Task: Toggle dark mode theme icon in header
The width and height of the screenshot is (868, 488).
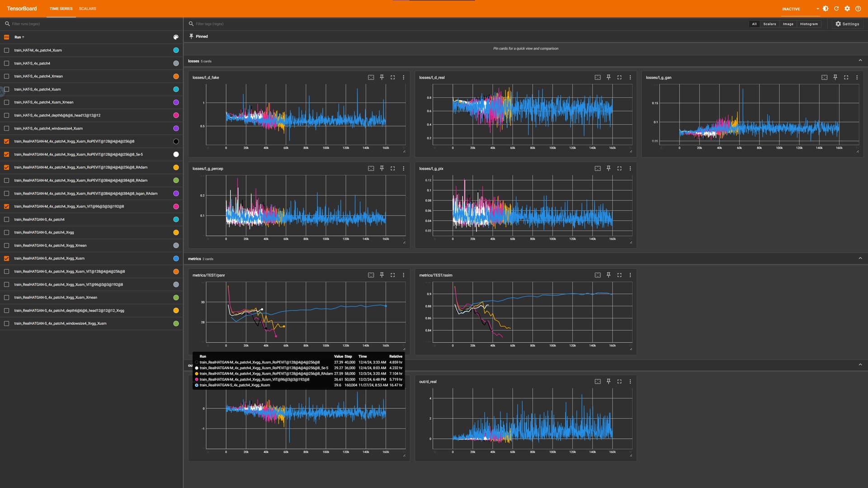Action: tap(826, 9)
